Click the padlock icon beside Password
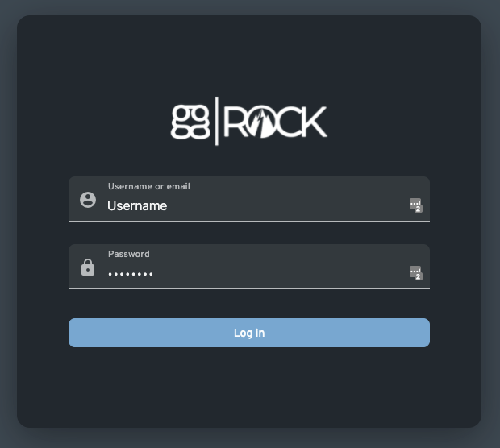The image size is (500, 448). click(x=88, y=267)
